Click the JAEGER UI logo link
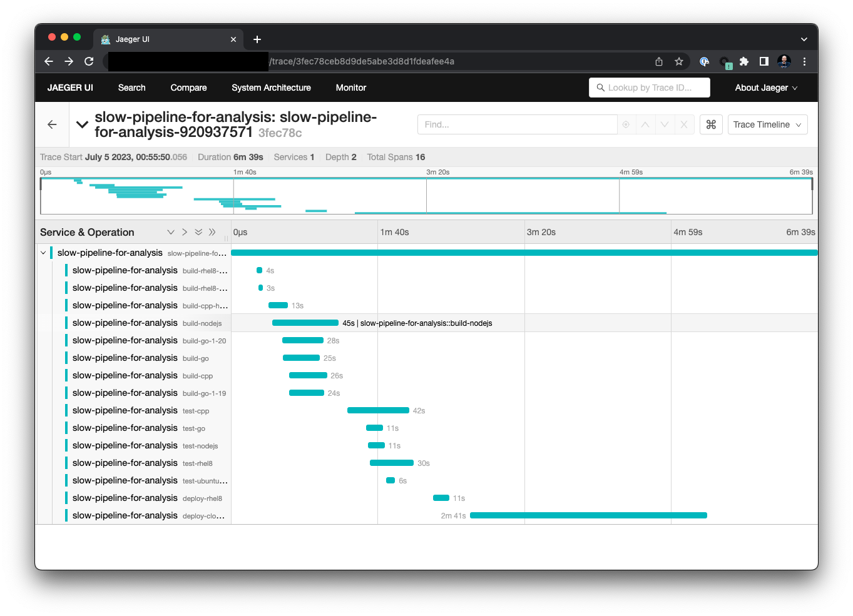This screenshot has width=853, height=616. [70, 88]
